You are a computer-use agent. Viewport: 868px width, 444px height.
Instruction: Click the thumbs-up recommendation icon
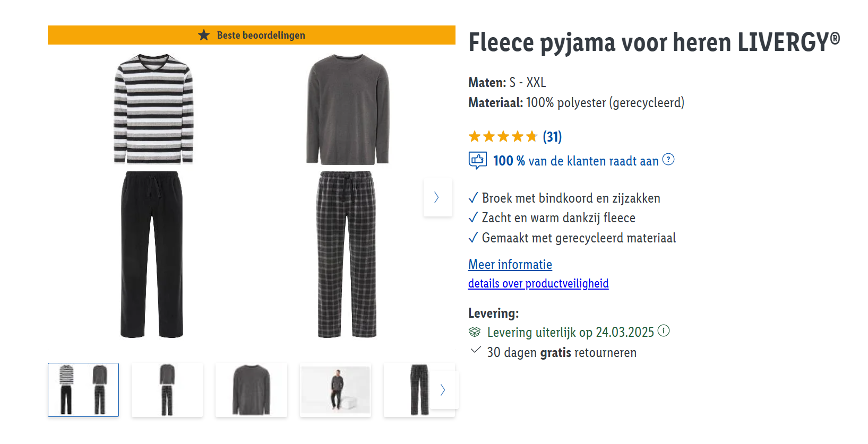tap(477, 160)
